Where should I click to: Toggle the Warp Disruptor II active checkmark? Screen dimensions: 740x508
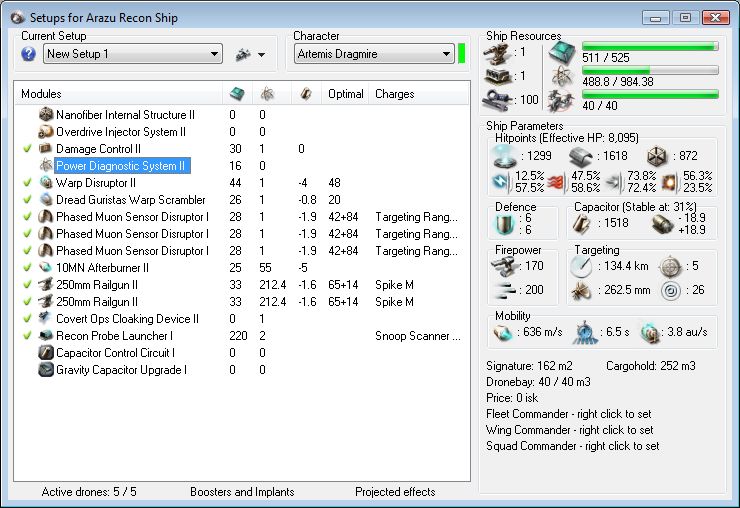click(x=27, y=182)
